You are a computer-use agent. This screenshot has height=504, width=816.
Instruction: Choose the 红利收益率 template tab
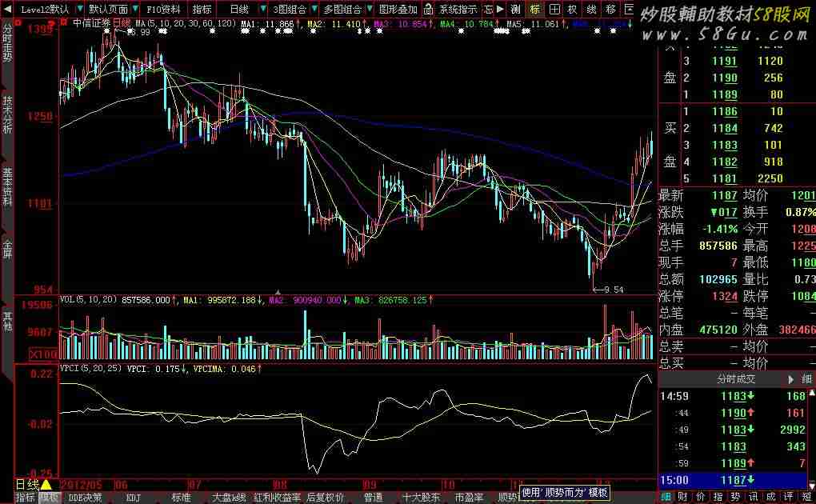pyautogui.click(x=277, y=498)
